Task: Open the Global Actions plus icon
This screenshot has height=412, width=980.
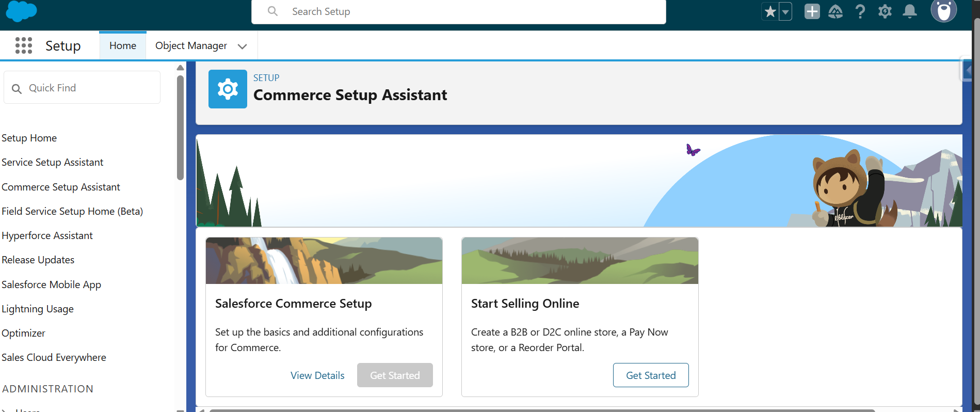Action: coord(812,11)
